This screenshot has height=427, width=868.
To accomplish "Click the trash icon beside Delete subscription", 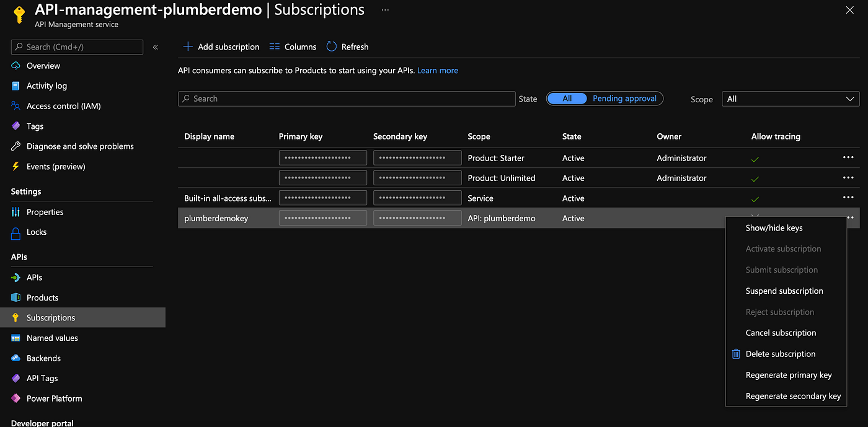I will tap(736, 354).
